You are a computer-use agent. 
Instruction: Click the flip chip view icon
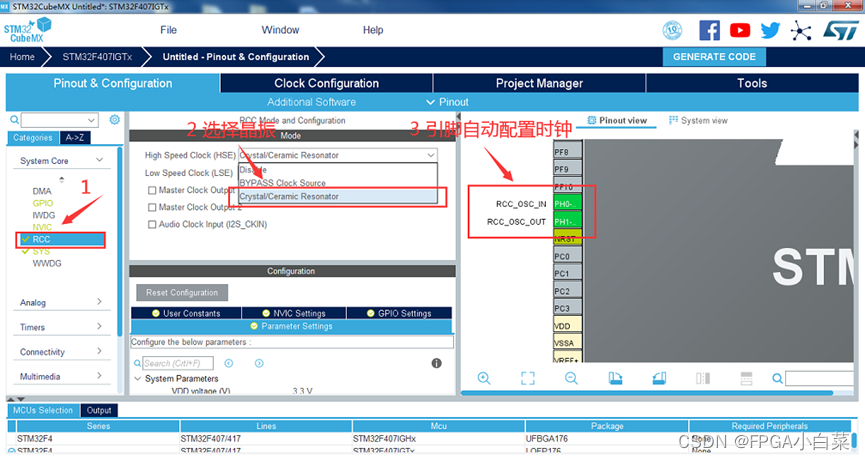pyautogui.click(x=703, y=378)
